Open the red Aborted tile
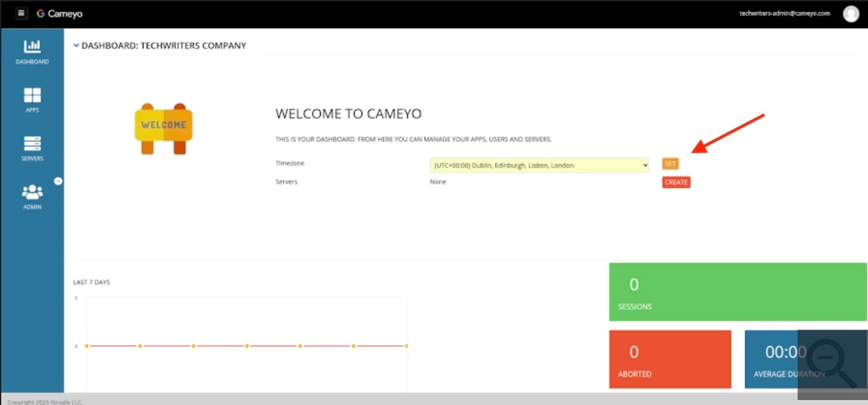Image resolution: width=868 pixels, height=405 pixels. [x=670, y=359]
